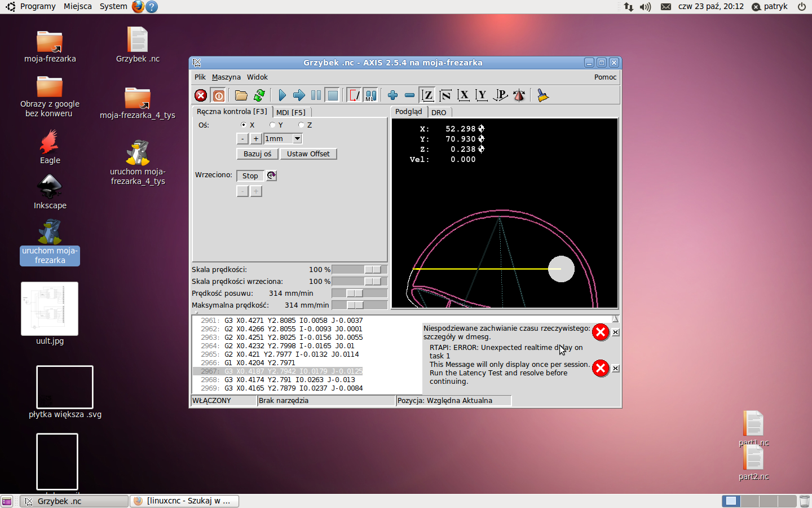The height and width of the screenshot is (508, 812).
Task: Click the Bazuj oś button
Action: [257, 154]
